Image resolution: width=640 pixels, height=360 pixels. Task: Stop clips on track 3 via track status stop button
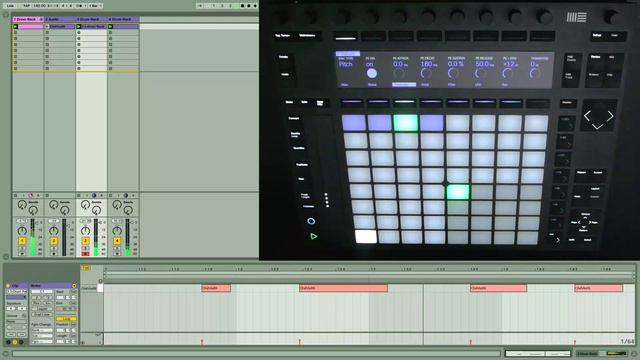(x=79, y=196)
